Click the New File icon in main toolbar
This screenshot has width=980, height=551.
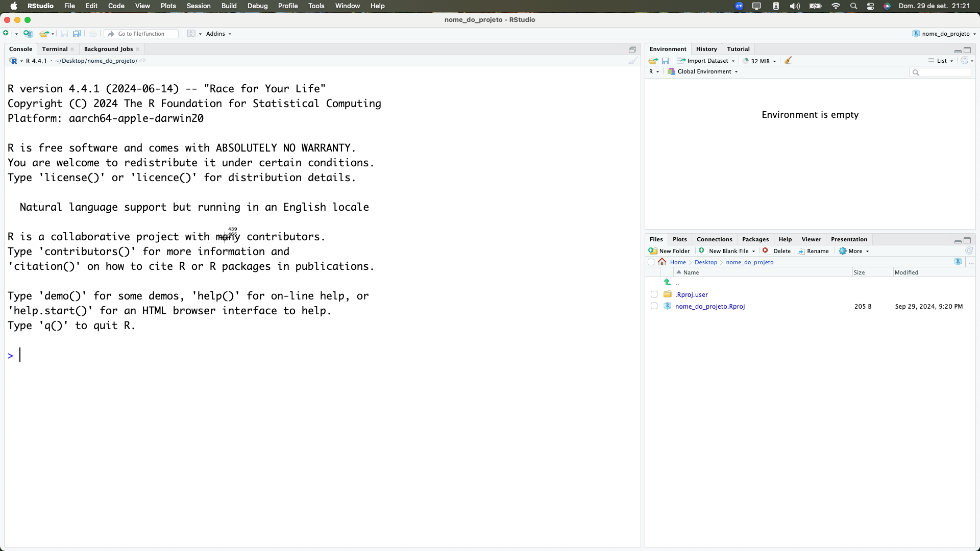[6, 34]
